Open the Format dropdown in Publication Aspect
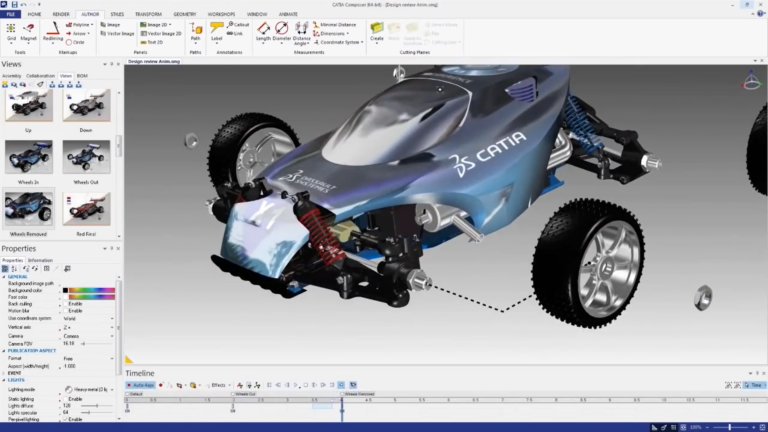The width and height of the screenshot is (768, 432). (x=112, y=359)
